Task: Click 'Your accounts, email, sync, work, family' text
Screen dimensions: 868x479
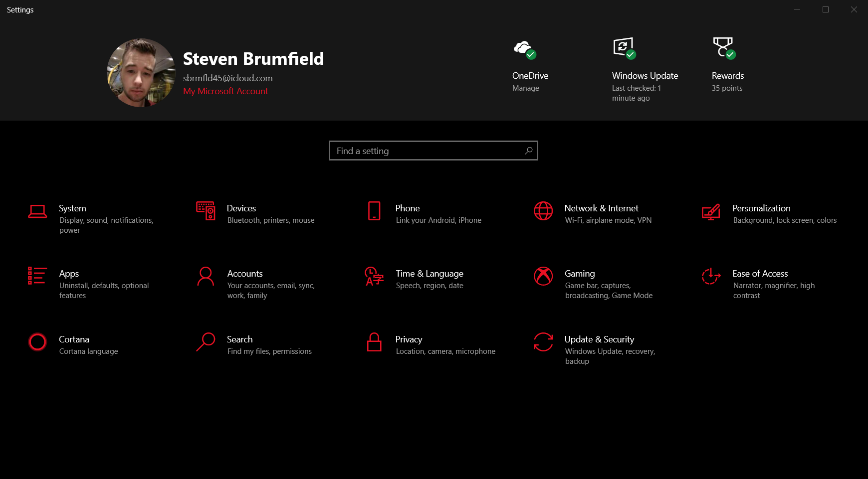Action: pyautogui.click(x=271, y=291)
